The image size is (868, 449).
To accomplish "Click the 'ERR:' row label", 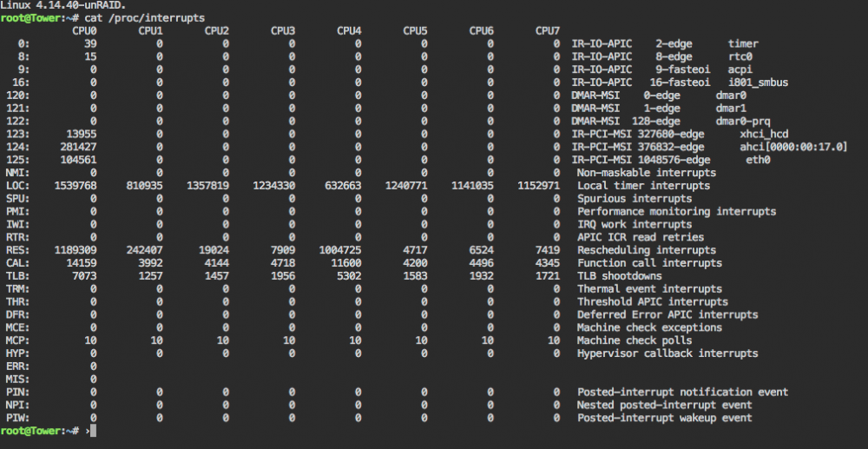I will click(17, 366).
